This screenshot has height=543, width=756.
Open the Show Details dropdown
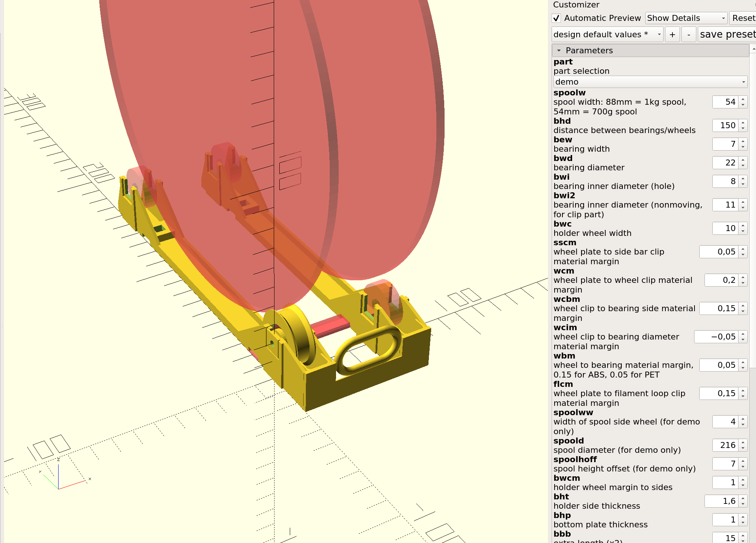pos(686,18)
